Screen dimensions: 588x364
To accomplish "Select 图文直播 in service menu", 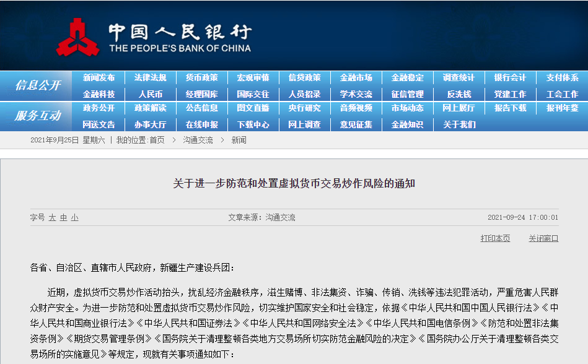I will [x=253, y=108].
